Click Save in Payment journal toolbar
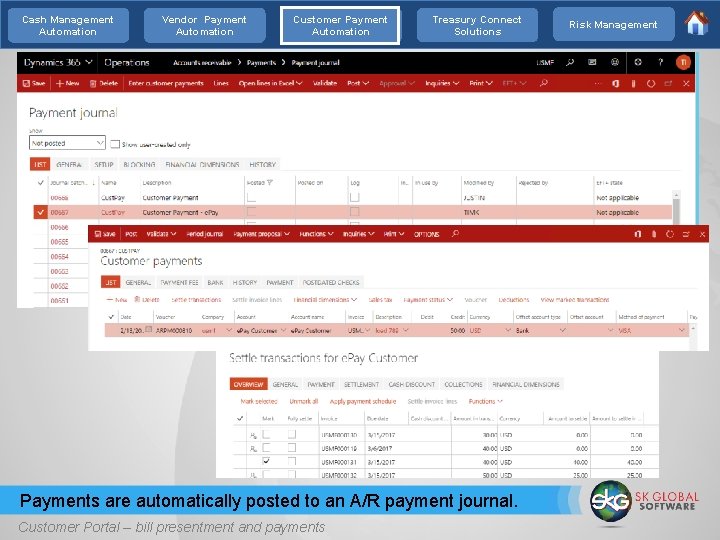Image resolution: width=720 pixels, height=540 pixels. (x=34, y=83)
